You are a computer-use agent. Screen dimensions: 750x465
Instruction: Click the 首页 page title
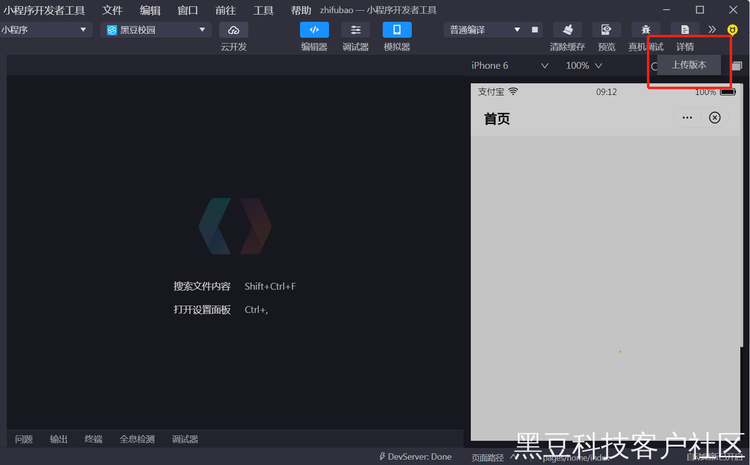(497, 119)
